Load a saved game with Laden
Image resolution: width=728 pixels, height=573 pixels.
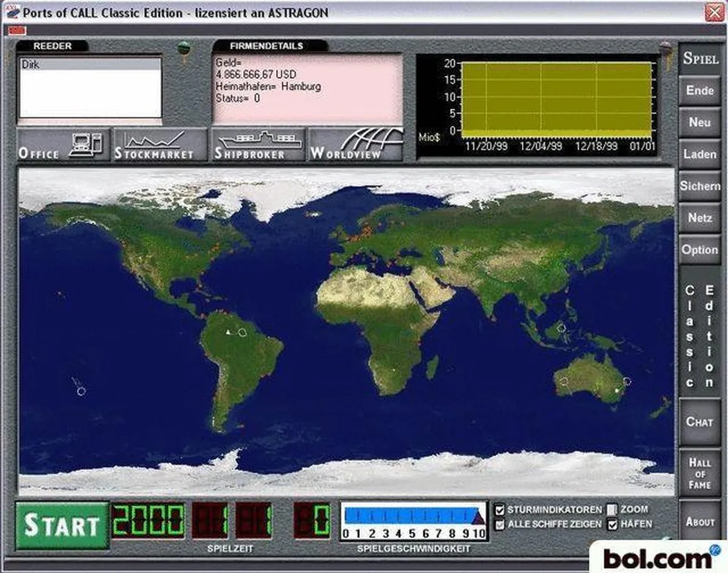point(699,155)
